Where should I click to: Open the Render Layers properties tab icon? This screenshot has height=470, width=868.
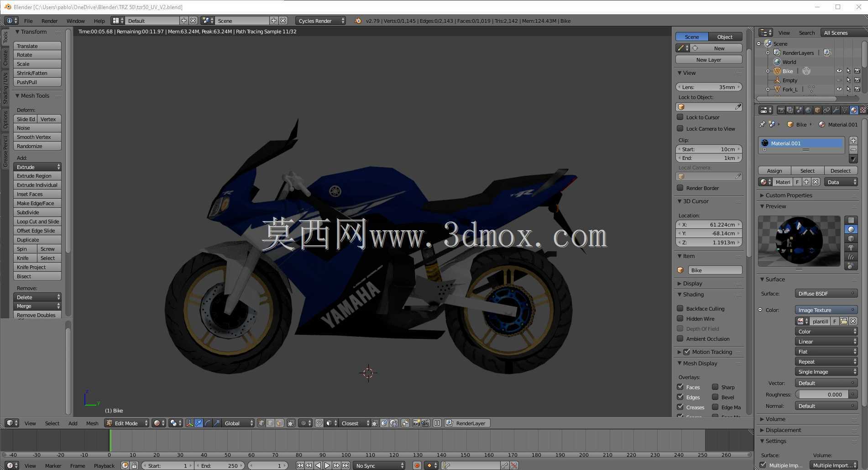pyautogui.click(x=790, y=110)
